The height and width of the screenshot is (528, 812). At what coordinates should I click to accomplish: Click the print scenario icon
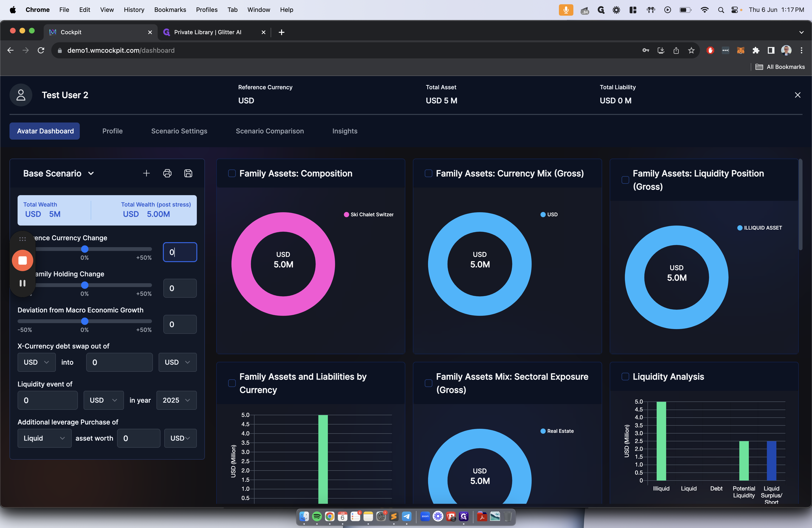pos(167,173)
